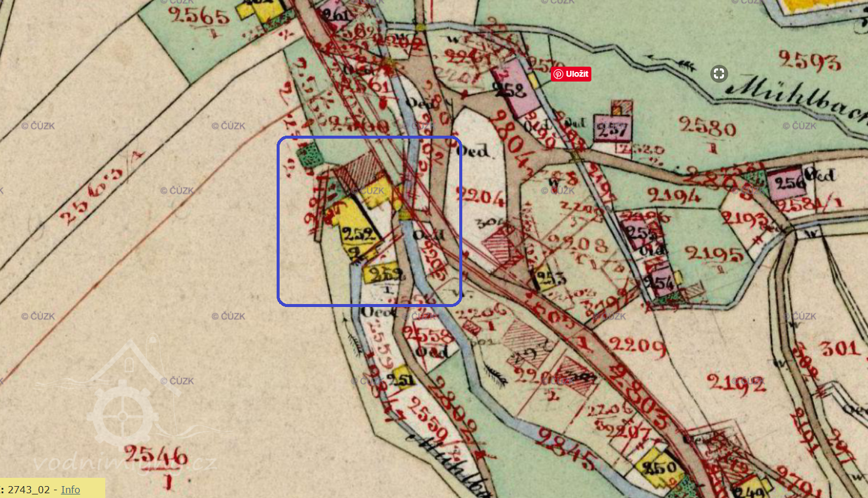Open the Info link for map 2743_02
This screenshot has width=868, height=498.
[70, 489]
